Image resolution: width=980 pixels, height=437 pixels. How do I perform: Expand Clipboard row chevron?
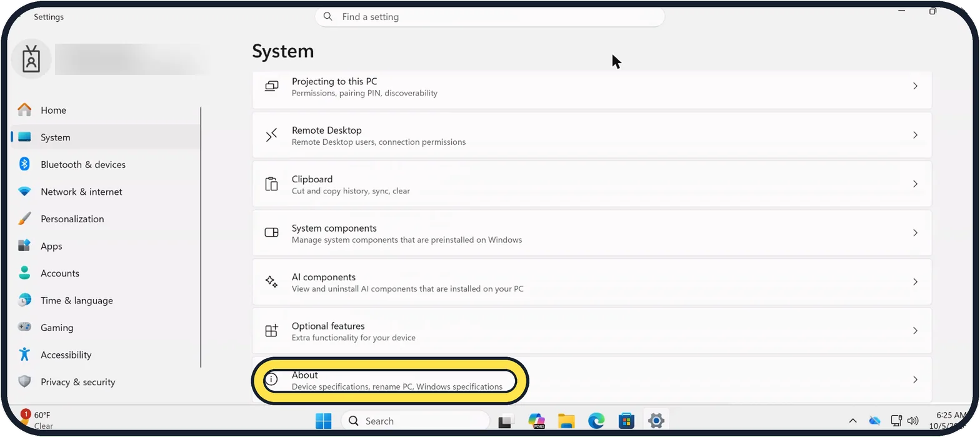[x=915, y=184]
